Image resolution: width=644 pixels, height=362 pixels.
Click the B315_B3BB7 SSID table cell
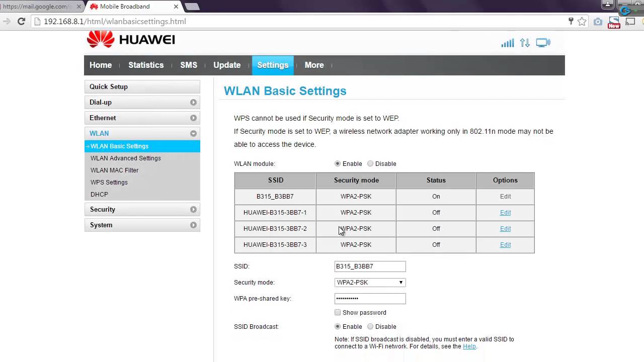coord(275,197)
